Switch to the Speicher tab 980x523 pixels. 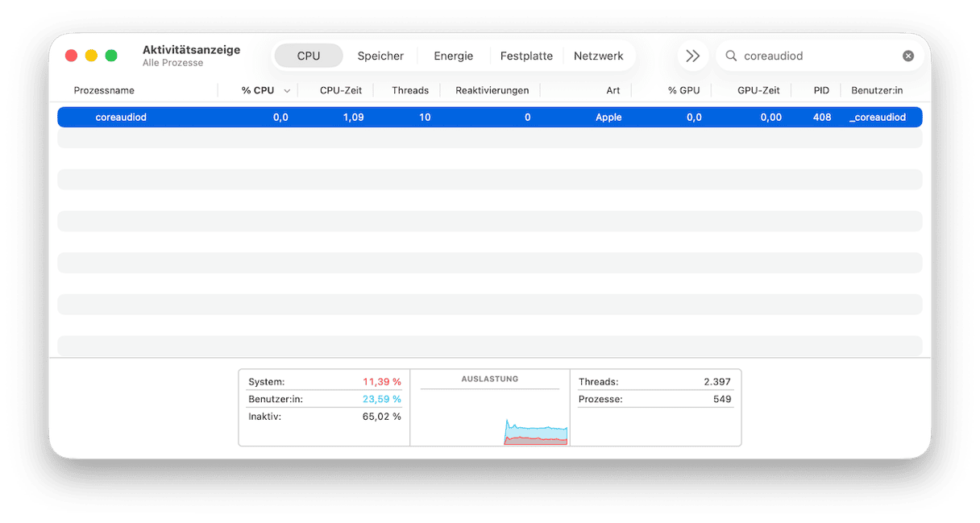(x=380, y=56)
